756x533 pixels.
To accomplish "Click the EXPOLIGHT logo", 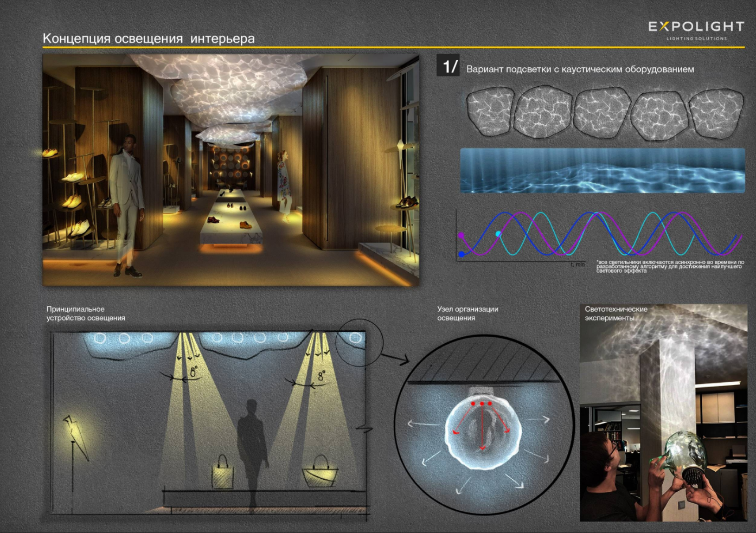I will [696, 29].
